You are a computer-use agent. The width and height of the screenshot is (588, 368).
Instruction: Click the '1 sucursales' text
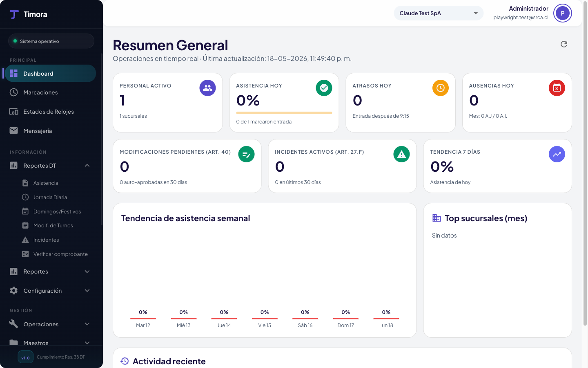click(x=133, y=116)
